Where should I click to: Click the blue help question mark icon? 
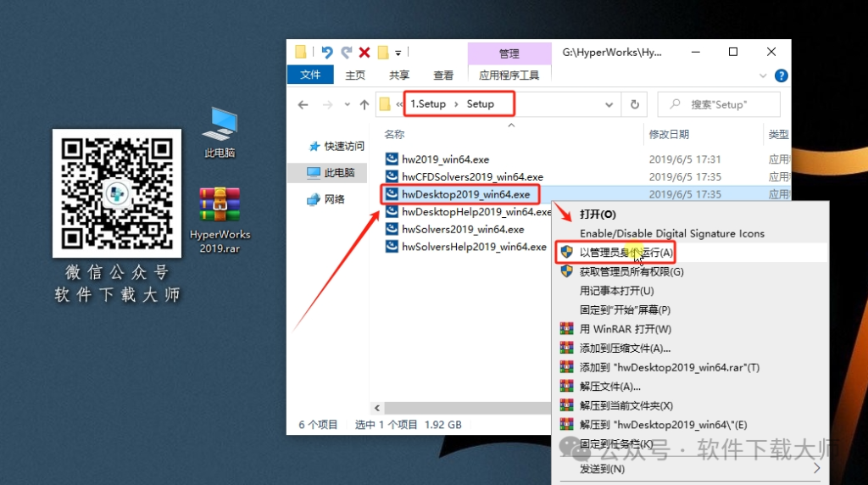[x=781, y=75]
